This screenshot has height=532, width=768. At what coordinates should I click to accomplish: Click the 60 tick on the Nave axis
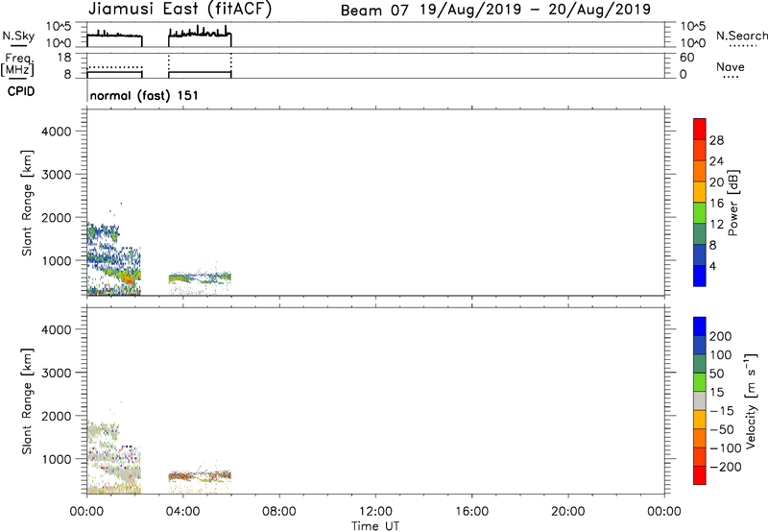pos(687,58)
